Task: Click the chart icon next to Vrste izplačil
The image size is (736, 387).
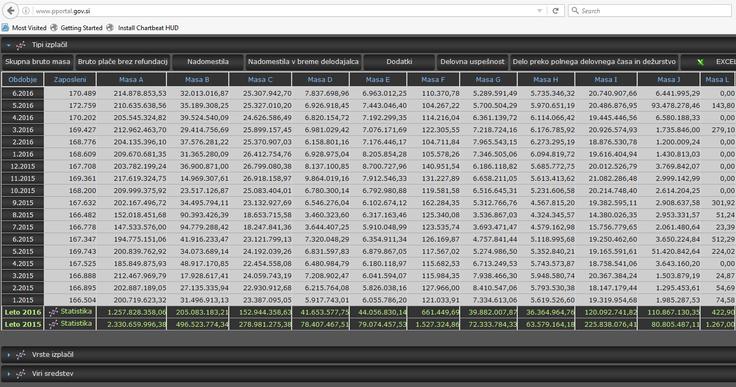Action: tap(21, 355)
